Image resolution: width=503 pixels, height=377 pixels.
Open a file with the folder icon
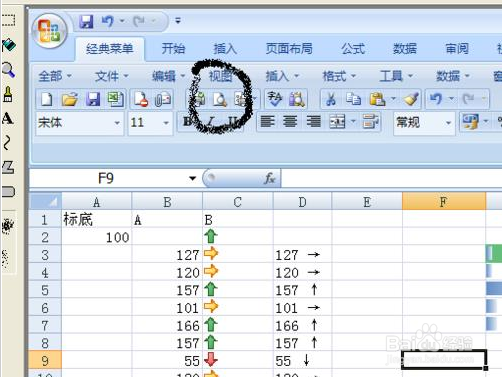pyautogui.click(x=70, y=99)
